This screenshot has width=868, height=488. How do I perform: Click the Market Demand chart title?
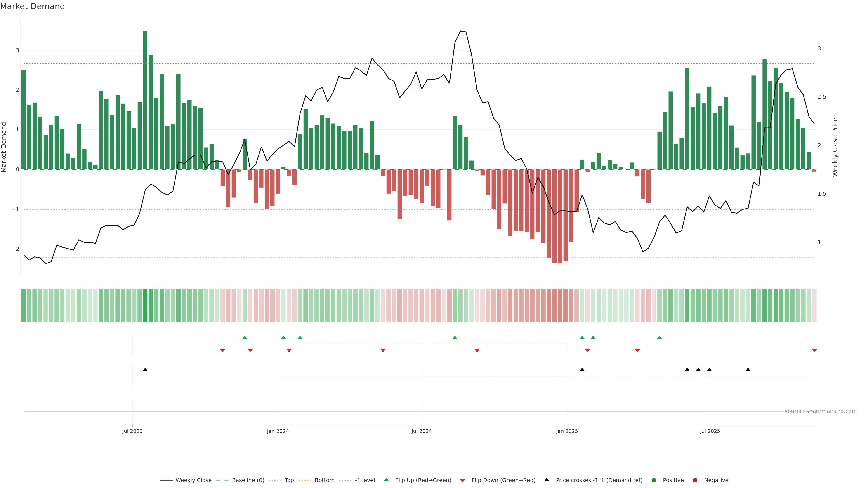(x=32, y=6)
